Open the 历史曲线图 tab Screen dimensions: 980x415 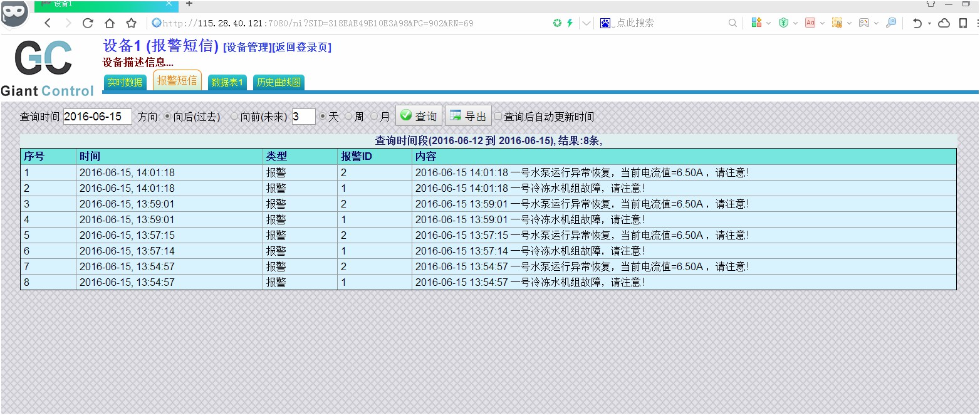click(x=278, y=82)
